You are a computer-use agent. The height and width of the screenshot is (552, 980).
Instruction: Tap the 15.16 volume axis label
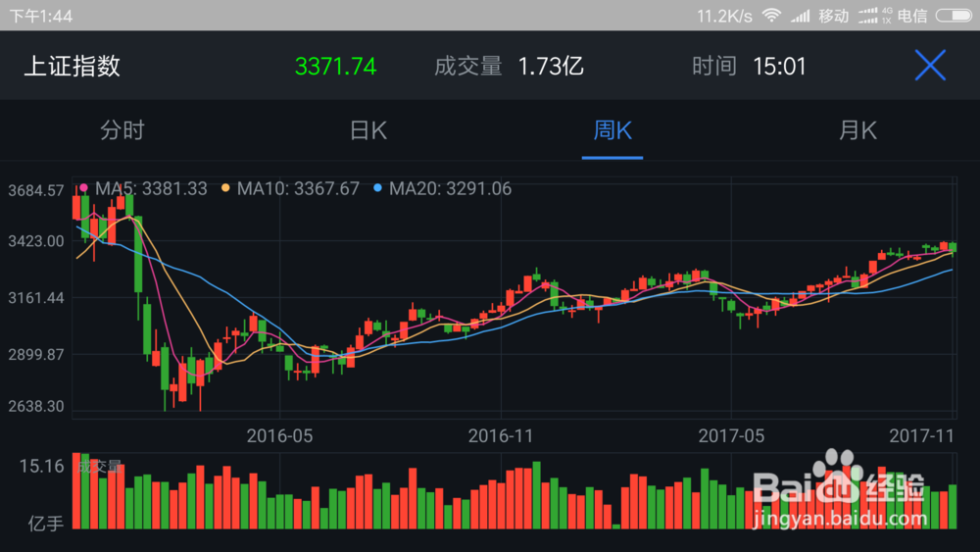[41, 467]
